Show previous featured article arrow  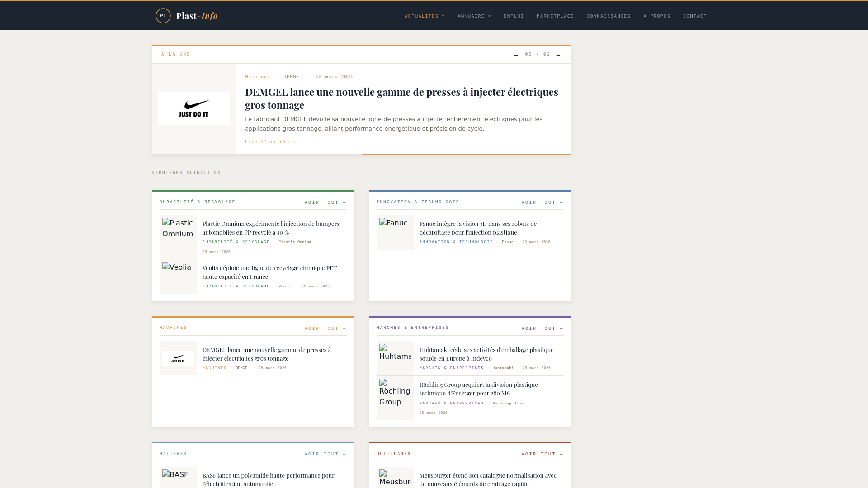516,55
